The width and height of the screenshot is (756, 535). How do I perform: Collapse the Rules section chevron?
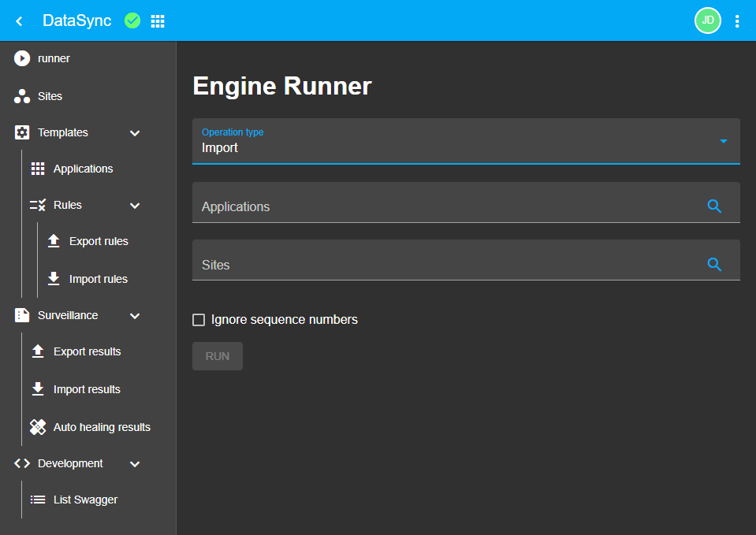(135, 206)
